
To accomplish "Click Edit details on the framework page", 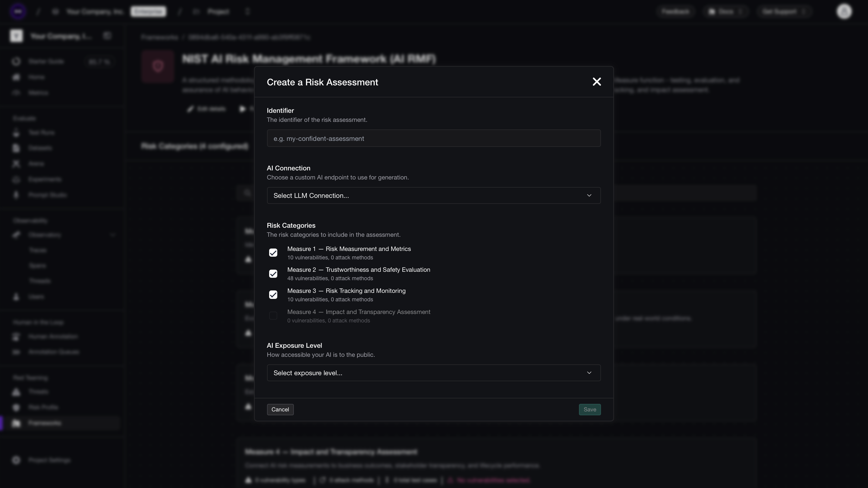I will (x=206, y=109).
